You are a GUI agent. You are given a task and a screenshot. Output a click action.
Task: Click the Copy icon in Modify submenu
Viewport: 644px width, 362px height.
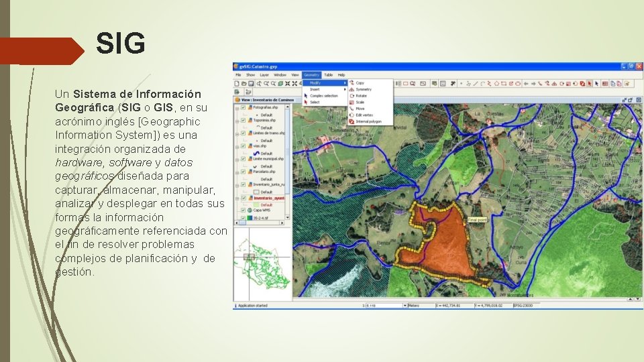[352, 82]
